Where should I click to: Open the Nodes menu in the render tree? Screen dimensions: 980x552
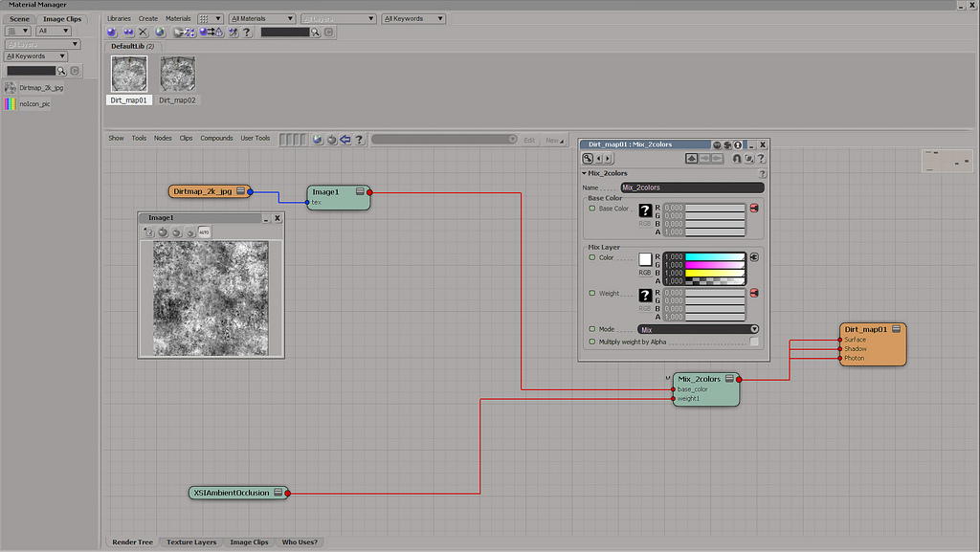click(x=163, y=138)
